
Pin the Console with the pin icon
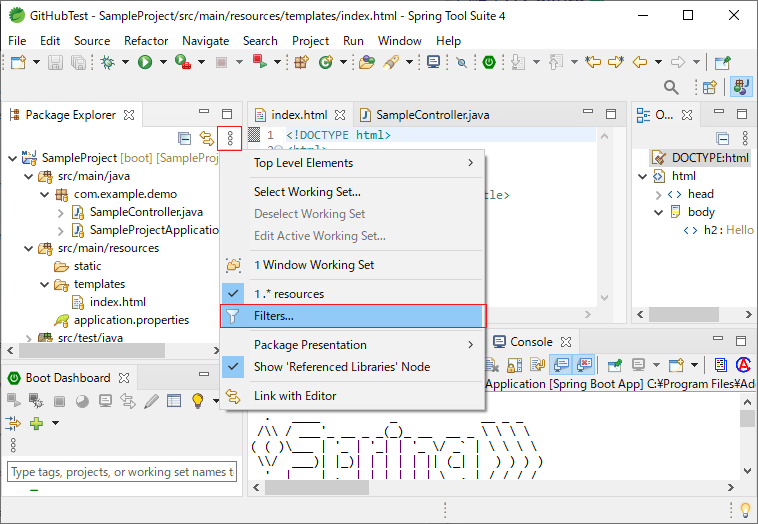tap(615, 365)
